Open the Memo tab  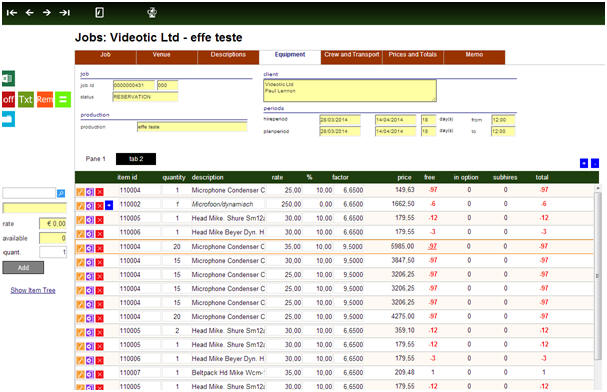474,57
